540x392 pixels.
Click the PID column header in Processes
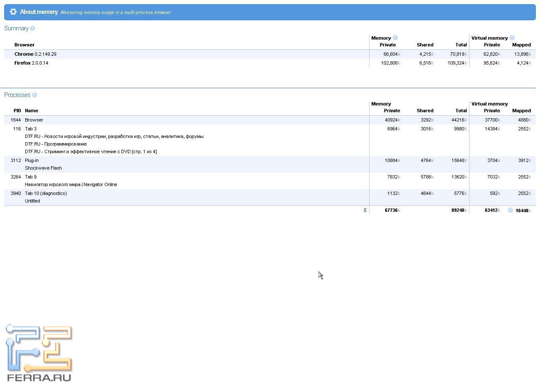17,111
